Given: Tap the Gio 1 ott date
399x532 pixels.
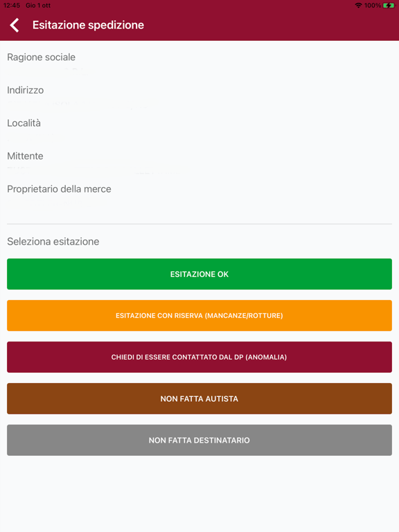Looking at the screenshot, I should tap(38, 6).
